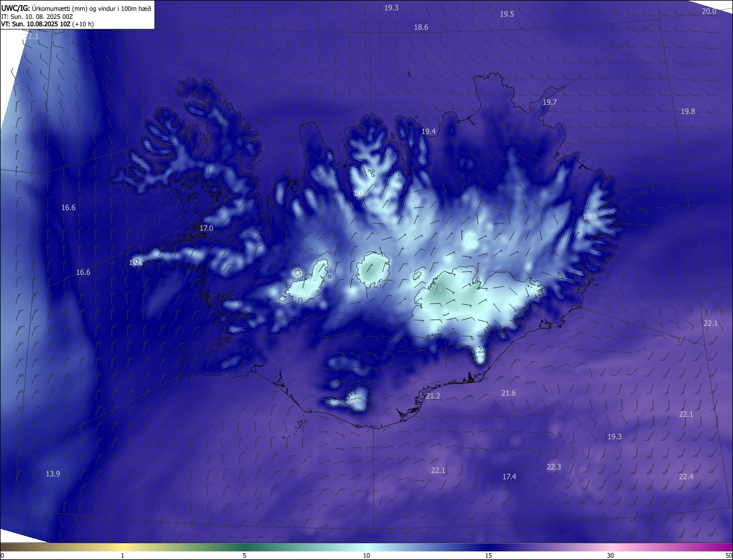Click the 19.5 value label on the map
Viewport: 733px width, 560px height.
[x=507, y=14]
